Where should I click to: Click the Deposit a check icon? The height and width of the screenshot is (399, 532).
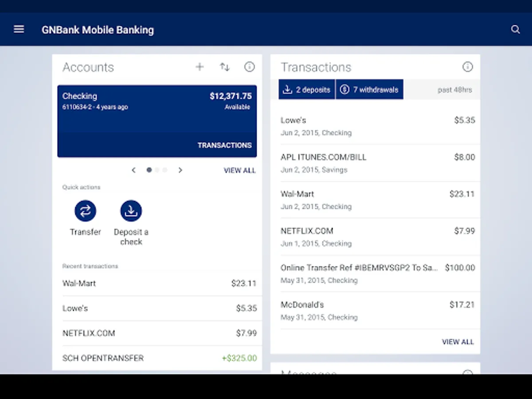tap(131, 211)
